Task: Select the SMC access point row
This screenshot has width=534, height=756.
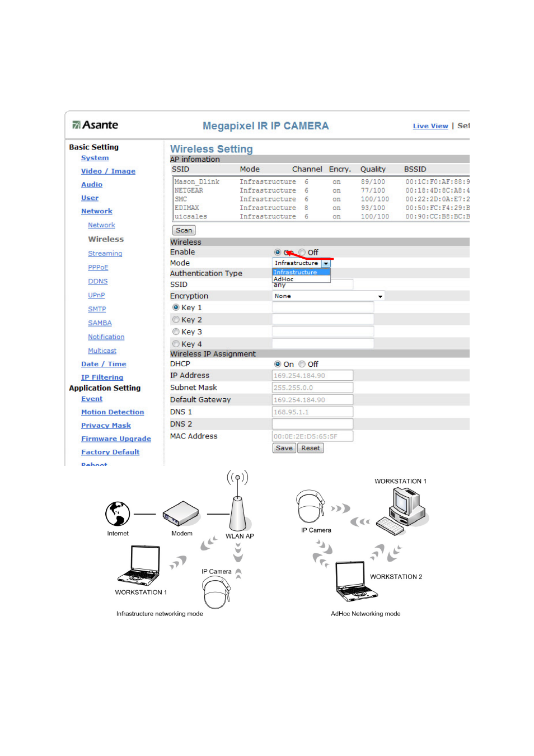Action: pyautogui.click(x=322, y=199)
